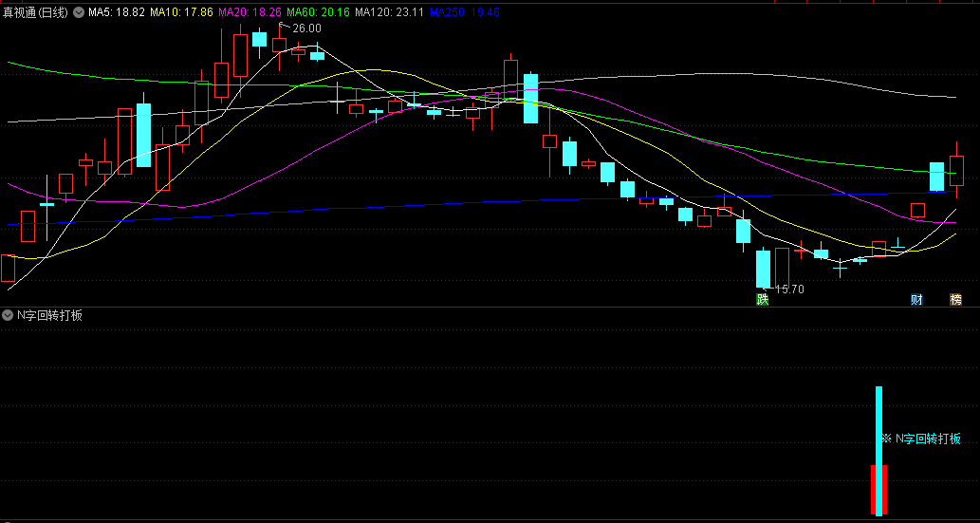Open the blue 财 marker icon
The height and width of the screenshot is (523, 980).
pos(916,299)
